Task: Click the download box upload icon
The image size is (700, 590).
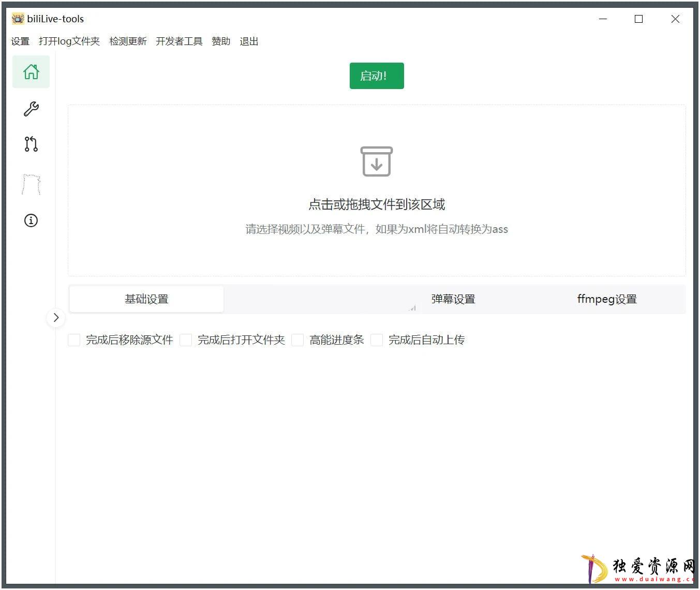Action: (x=377, y=161)
